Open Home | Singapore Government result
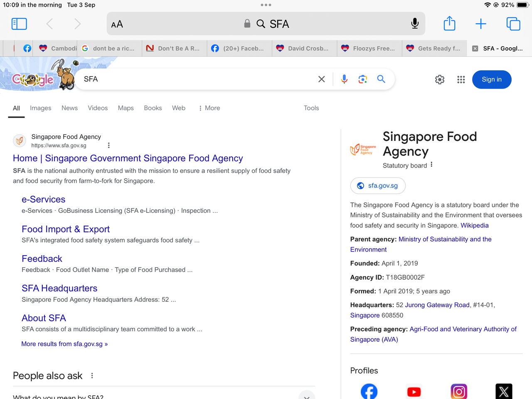 click(128, 158)
